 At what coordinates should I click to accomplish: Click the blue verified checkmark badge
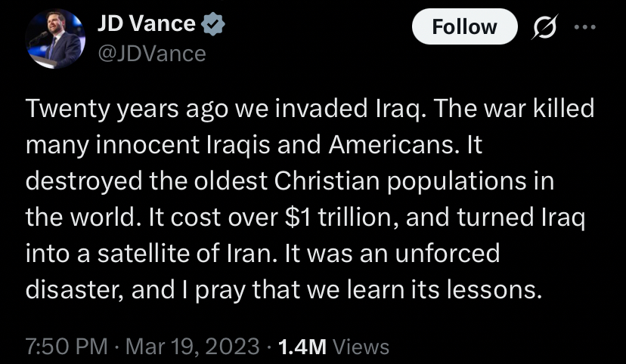tap(214, 25)
